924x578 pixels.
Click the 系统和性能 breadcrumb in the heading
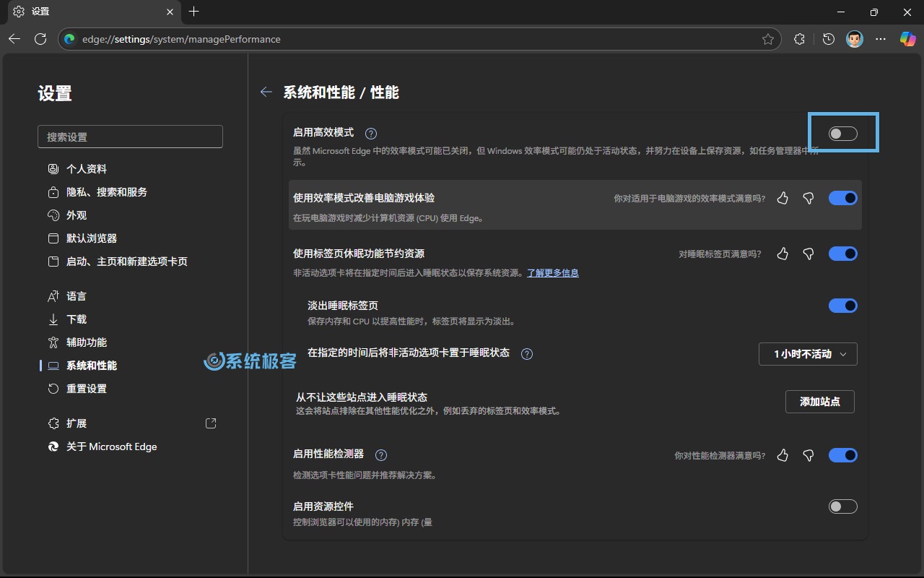(x=319, y=92)
